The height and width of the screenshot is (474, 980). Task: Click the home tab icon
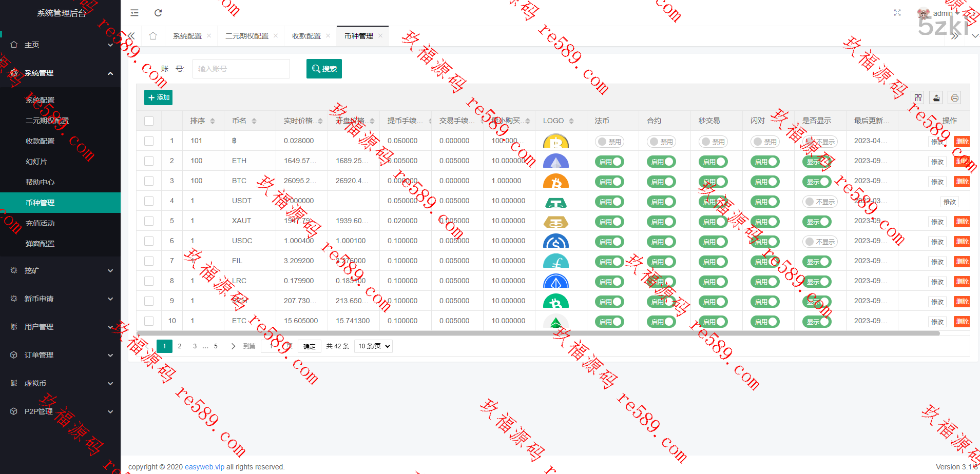coord(153,36)
